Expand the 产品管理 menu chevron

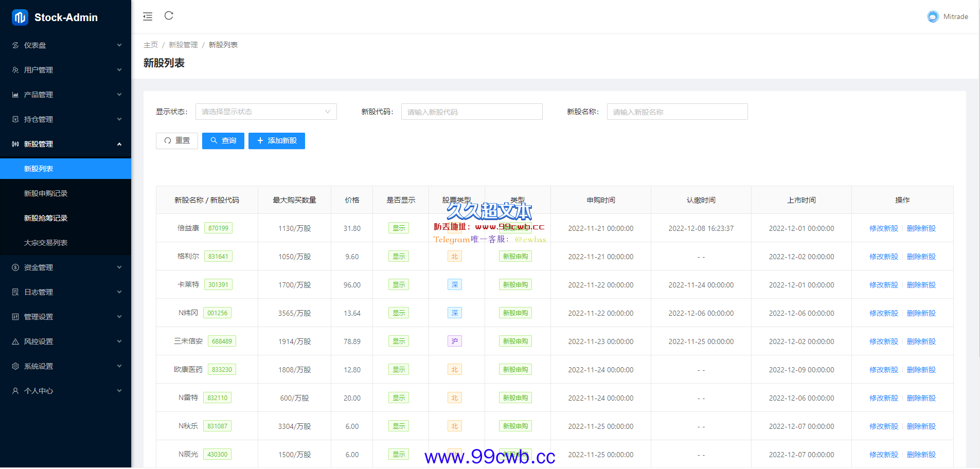[x=119, y=95]
